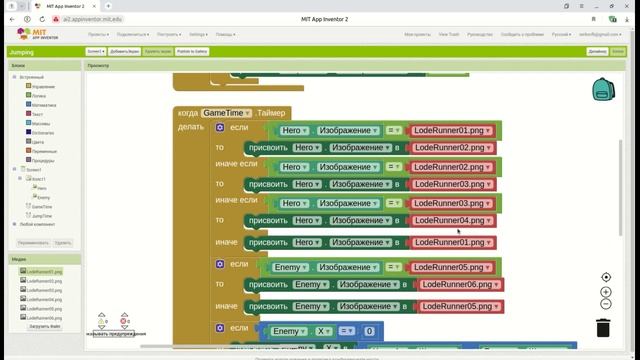
Task: Open the Settings menu
Action: tap(198, 35)
